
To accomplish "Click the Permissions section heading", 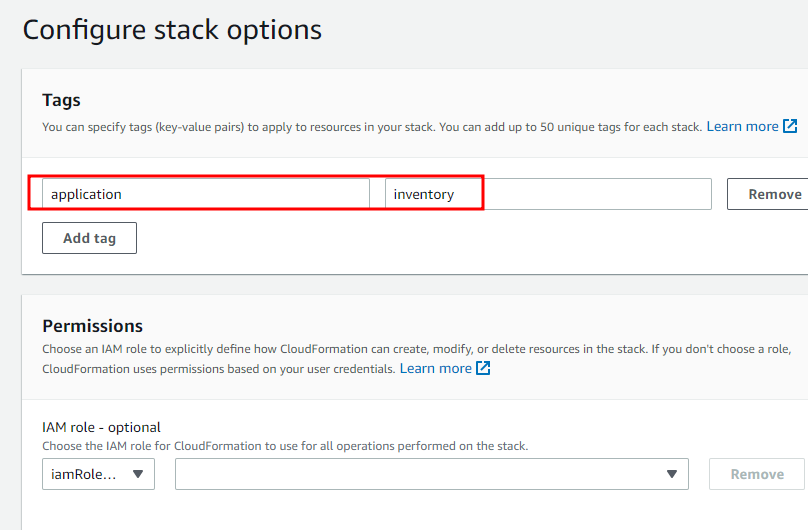I will click(x=92, y=326).
